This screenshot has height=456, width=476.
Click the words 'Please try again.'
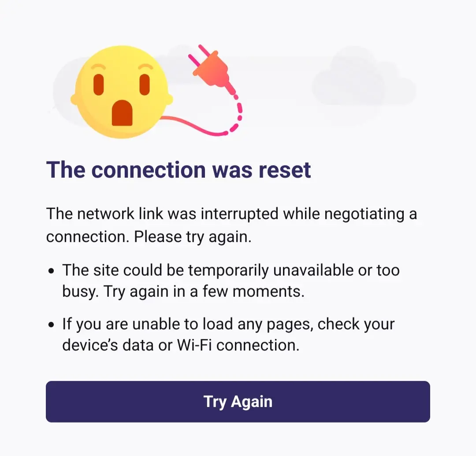coord(193,237)
